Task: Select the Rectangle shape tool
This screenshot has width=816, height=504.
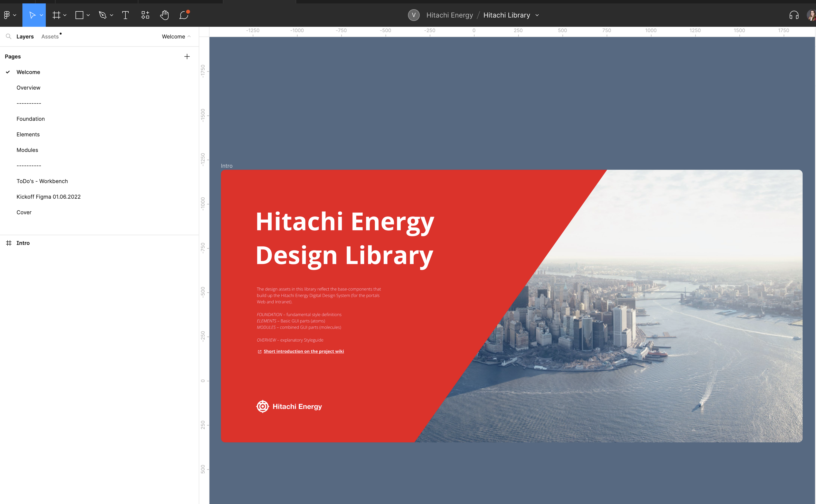Action: pos(79,15)
